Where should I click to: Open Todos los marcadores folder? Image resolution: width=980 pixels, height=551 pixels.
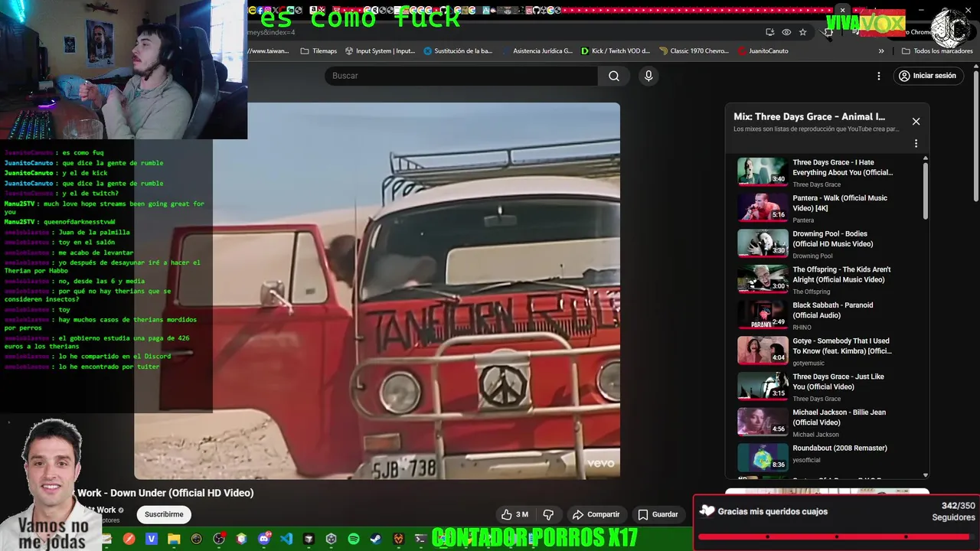937,51
